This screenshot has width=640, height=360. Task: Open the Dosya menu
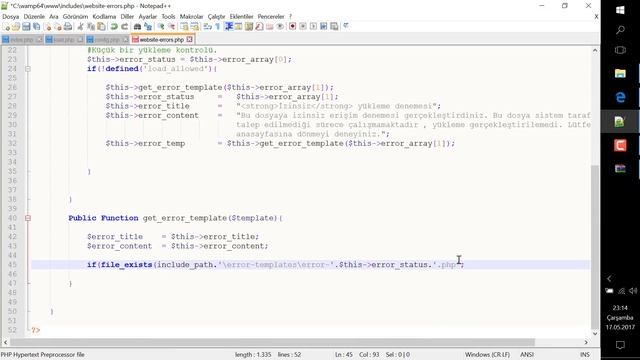(11, 17)
